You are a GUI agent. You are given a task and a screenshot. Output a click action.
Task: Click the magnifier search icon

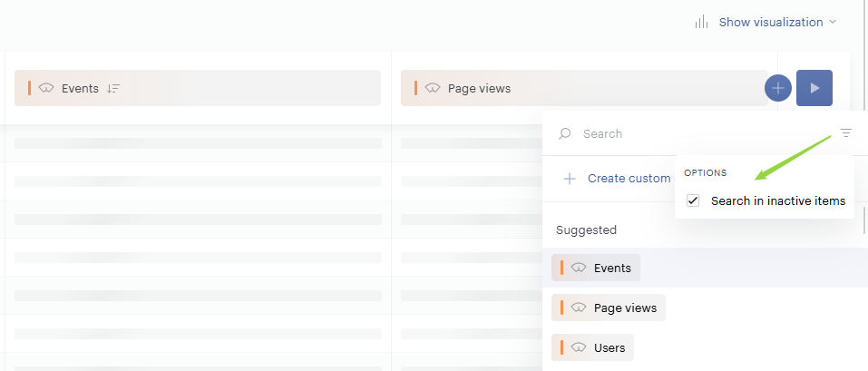pos(565,133)
